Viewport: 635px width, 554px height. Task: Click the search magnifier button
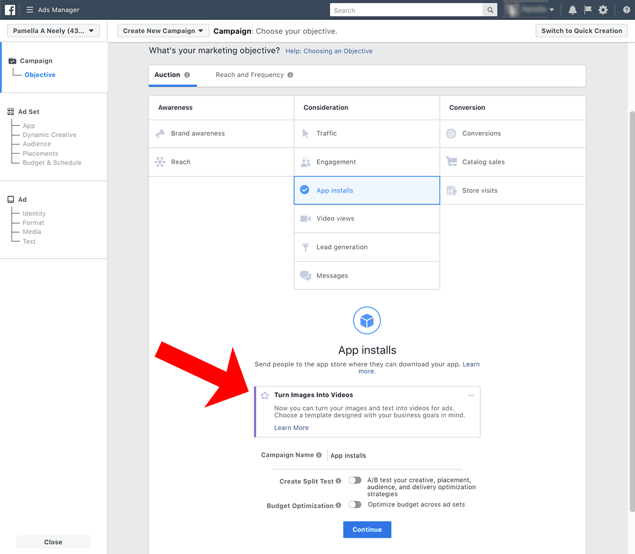pos(490,10)
